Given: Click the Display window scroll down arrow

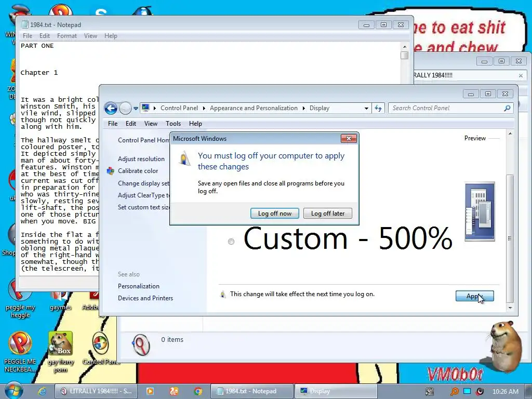Looking at the screenshot, I should tap(510, 308).
